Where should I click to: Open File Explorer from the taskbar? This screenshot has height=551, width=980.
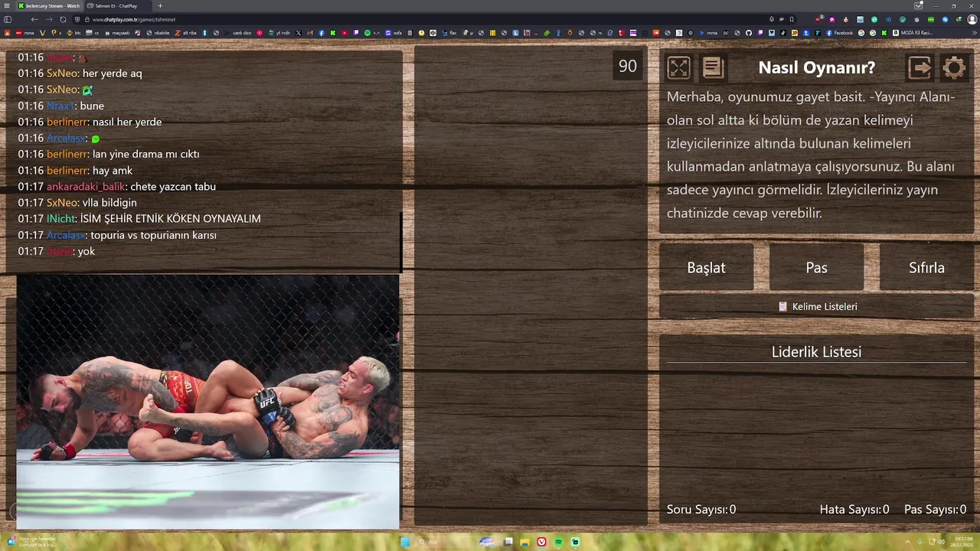click(x=524, y=542)
